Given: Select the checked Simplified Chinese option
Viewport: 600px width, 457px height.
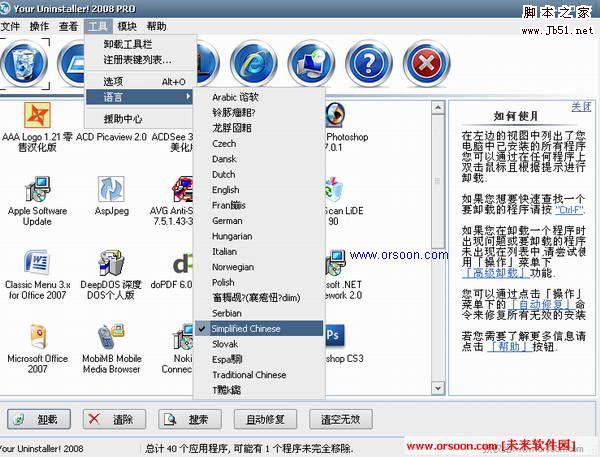Looking at the screenshot, I should point(259,328).
